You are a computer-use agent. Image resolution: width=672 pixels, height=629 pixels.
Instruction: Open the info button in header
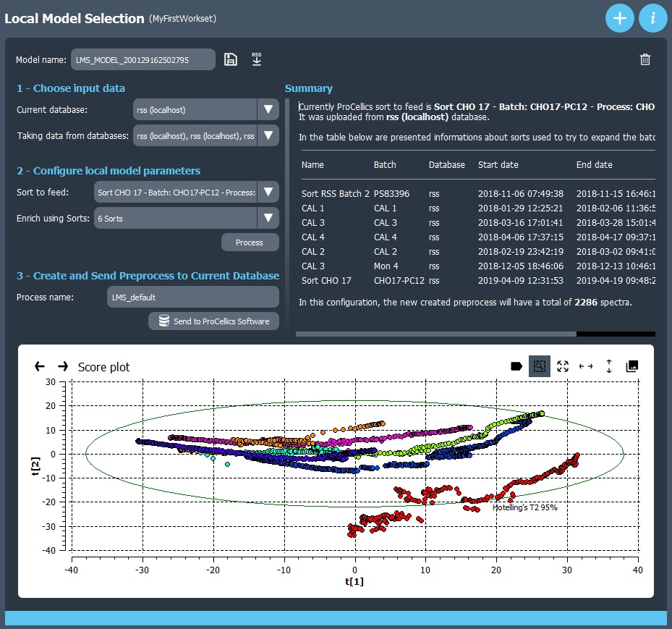(652, 19)
